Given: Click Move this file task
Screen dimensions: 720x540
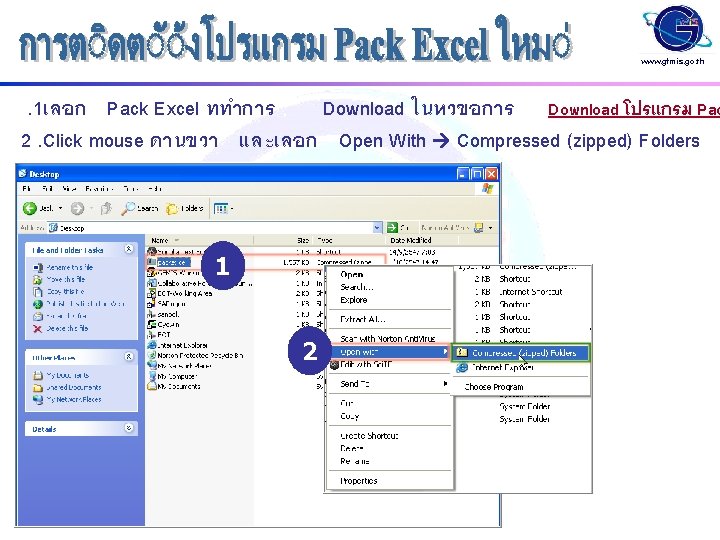Looking at the screenshot, I should (x=59, y=279).
